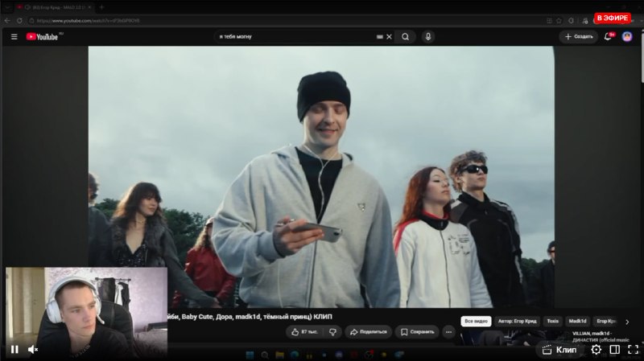This screenshot has width=644, height=361.
Task: Clear the search field with the X
Action: (x=389, y=36)
